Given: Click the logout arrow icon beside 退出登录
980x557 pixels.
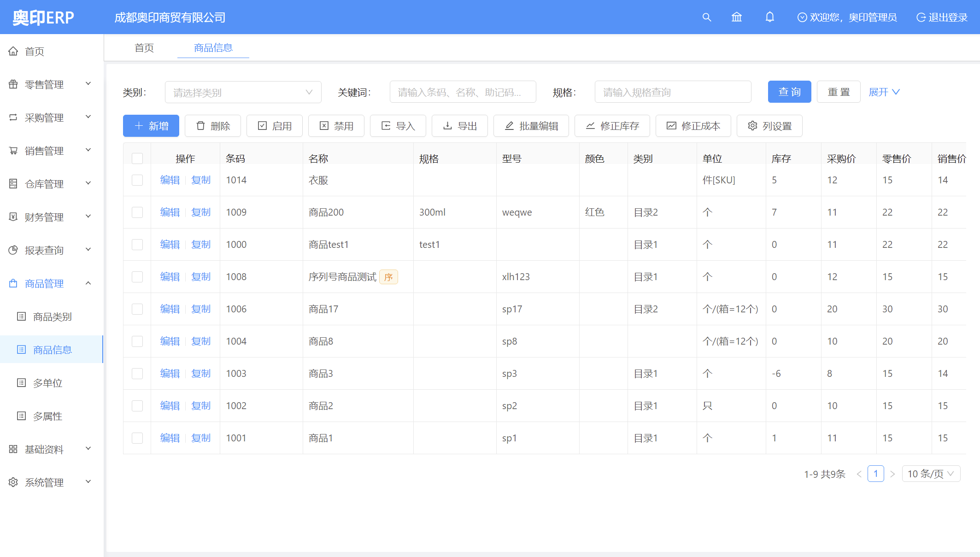Looking at the screenshot, I should (921, 18).
